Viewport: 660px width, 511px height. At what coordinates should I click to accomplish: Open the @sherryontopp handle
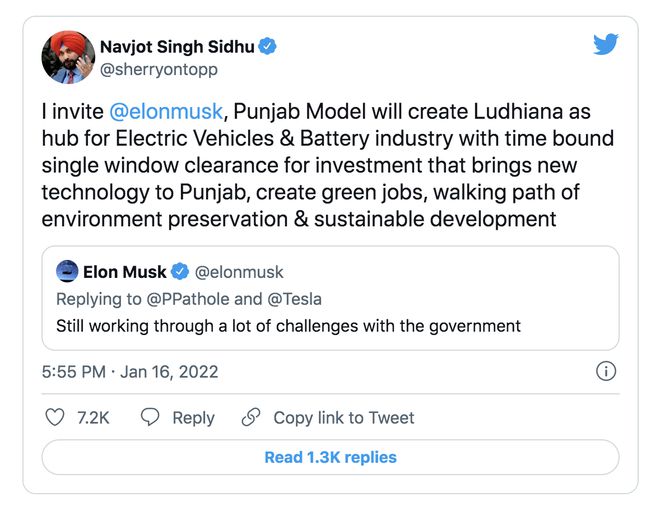[x=159, y=70]
